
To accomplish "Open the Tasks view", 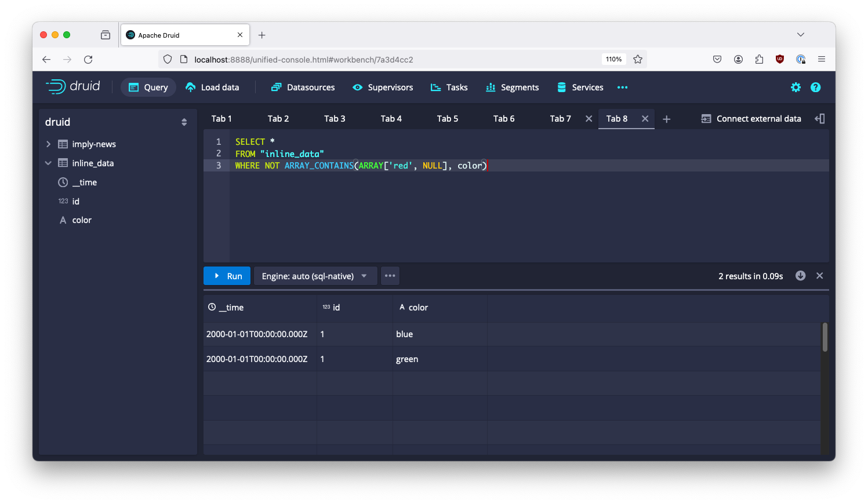I will pos(449,87).
